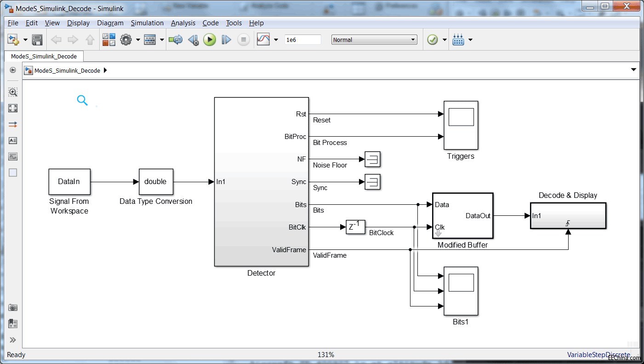Open the New Model dropdown arrow
This screenshot has height=364, width=644.
point(25,40)
